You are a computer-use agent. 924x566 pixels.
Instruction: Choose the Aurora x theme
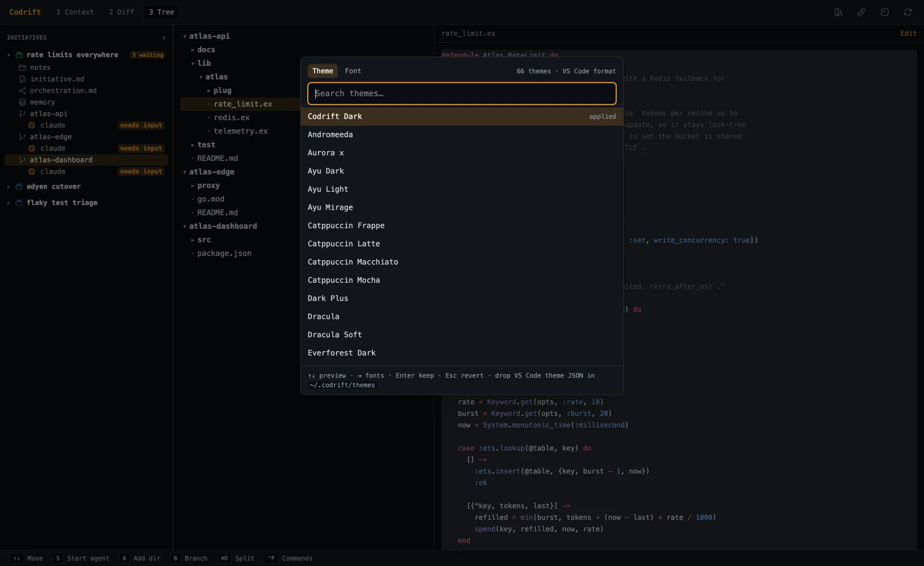coord(462,153)
